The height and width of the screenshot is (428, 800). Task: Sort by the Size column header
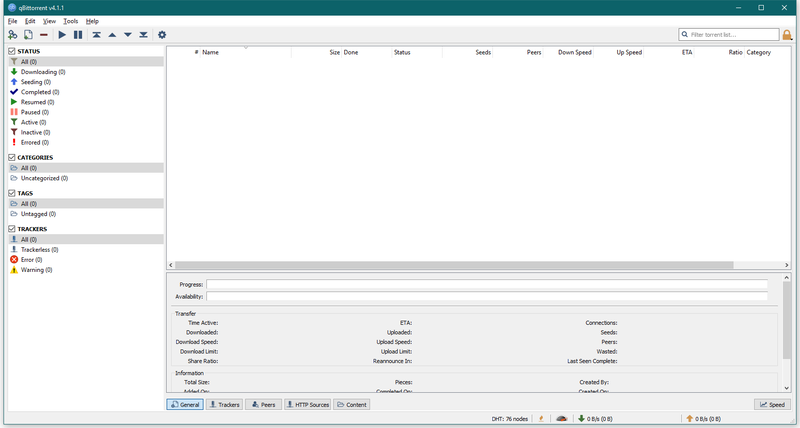click(x=316, y=52)
